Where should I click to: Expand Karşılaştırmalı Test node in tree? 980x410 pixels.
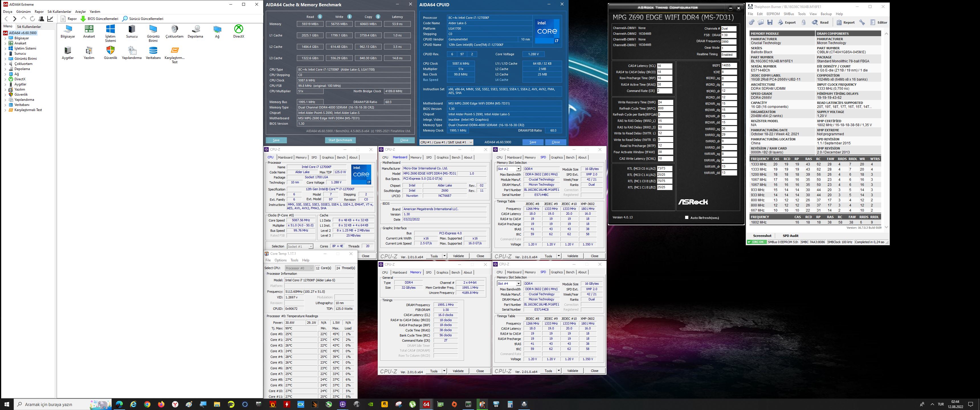point(5,110)
